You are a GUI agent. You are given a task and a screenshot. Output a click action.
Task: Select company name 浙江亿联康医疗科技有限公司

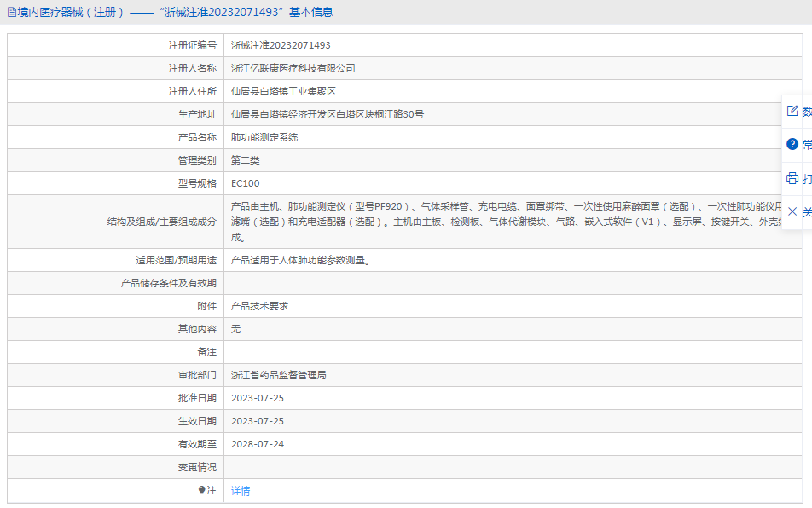point(293,68)
